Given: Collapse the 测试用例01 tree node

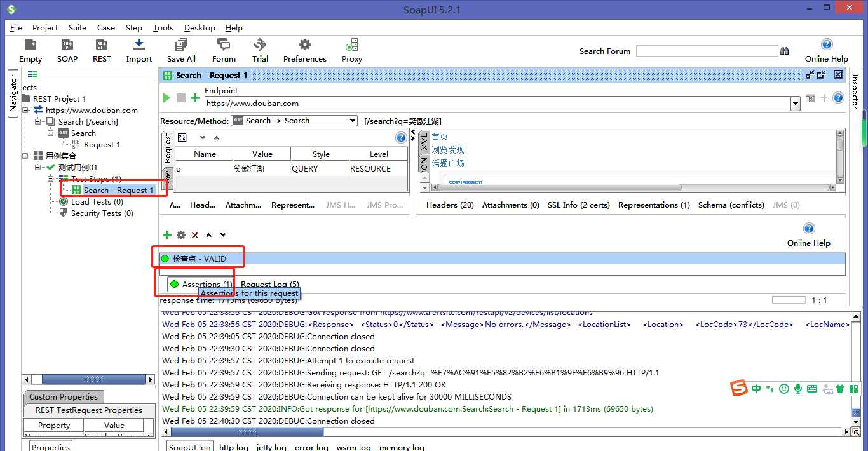Looking at the screenshot, I should tap(38, 167).
